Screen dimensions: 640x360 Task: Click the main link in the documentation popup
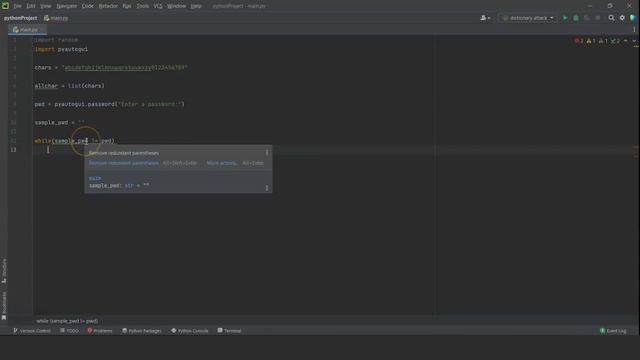tap(95, 178)
